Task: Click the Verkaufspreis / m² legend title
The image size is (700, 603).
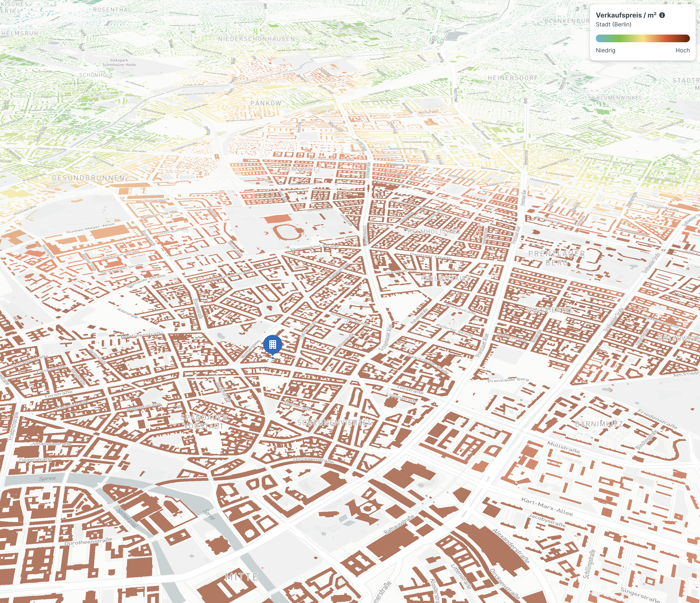Action: tap(626, 15)
